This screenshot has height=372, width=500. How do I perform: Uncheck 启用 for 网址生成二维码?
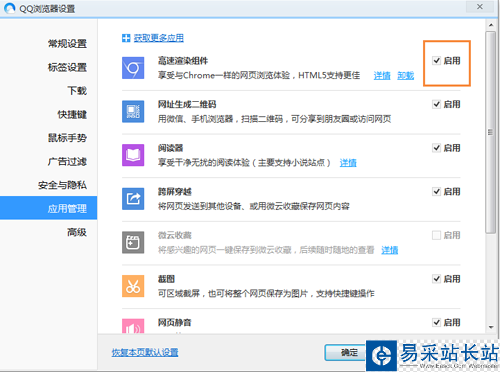(x=436, y=104)
